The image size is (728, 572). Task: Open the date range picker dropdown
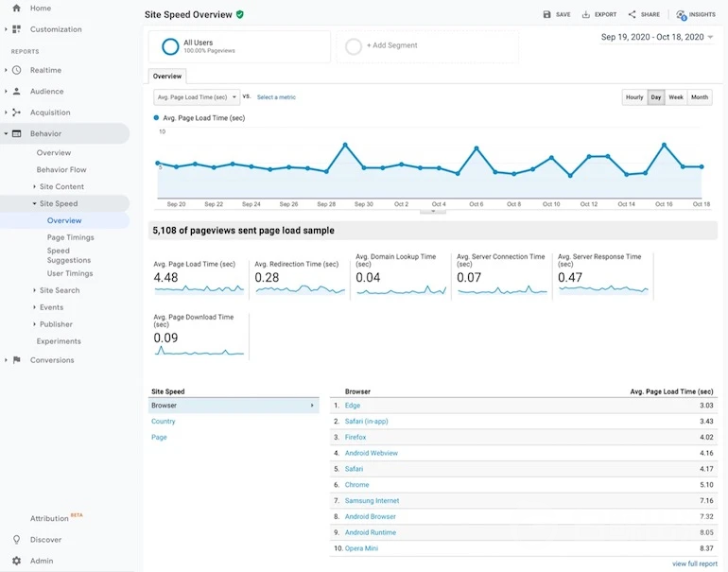click(657, 37)
